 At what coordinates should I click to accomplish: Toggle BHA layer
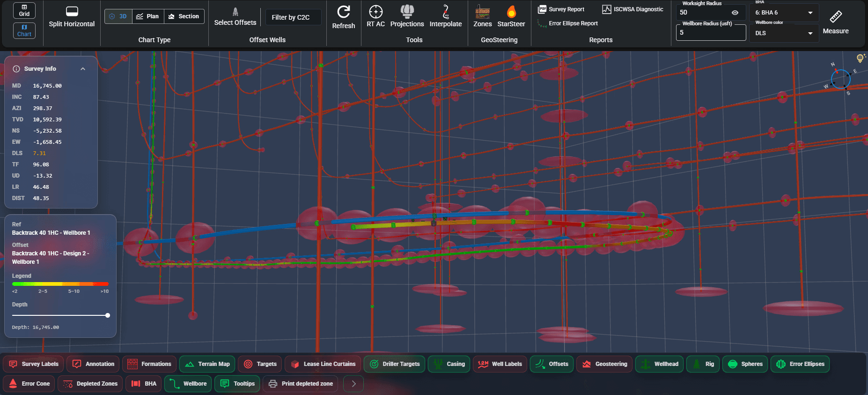point(144,384)
